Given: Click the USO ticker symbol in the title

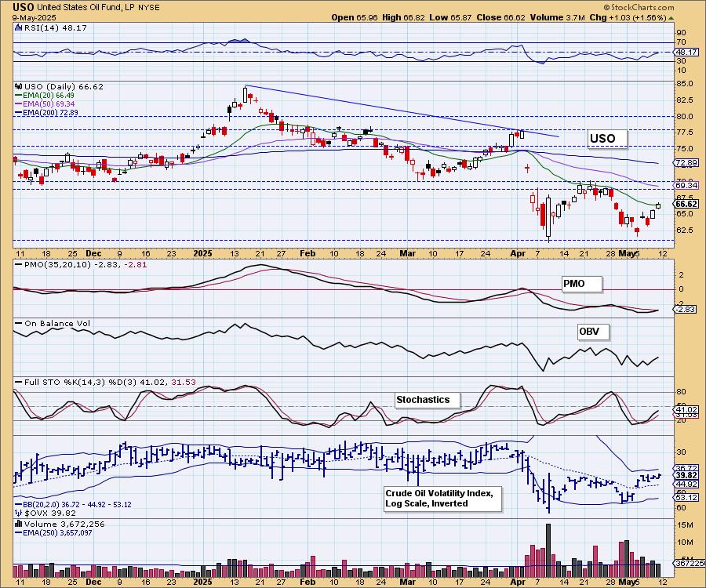Looking at the screenshot, I should point(23,7).
